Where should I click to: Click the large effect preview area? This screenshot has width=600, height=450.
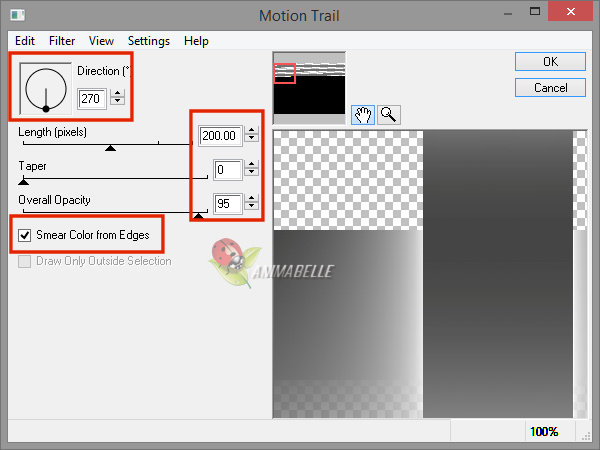tap(430, 274)
